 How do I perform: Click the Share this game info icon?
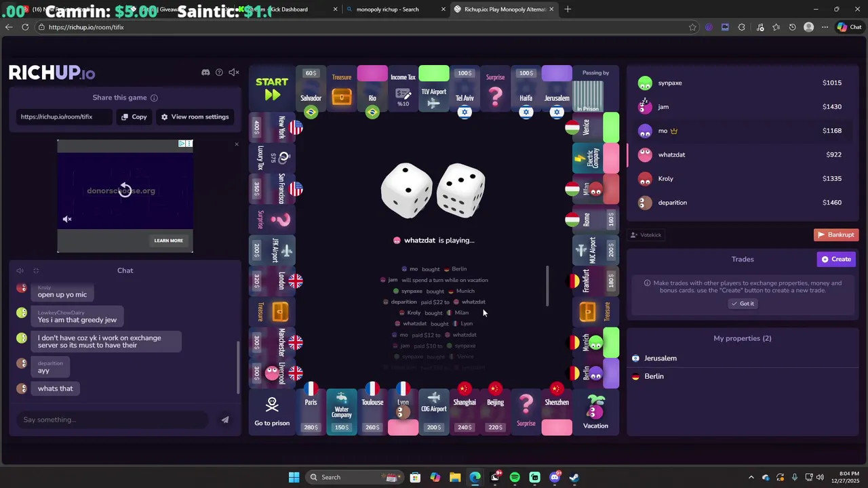pyautogui.click(x=154, y=98)
